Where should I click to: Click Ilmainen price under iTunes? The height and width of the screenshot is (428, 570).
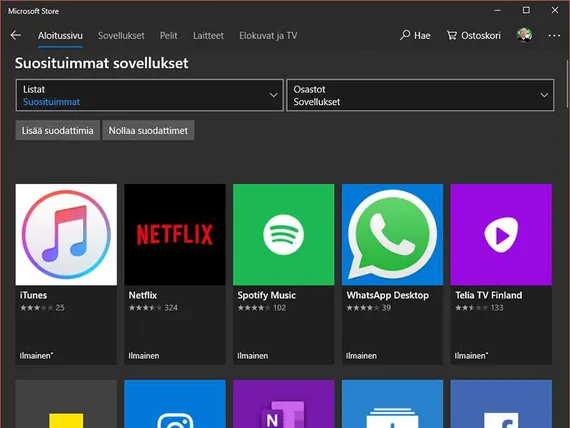click(x=36, y=356)
